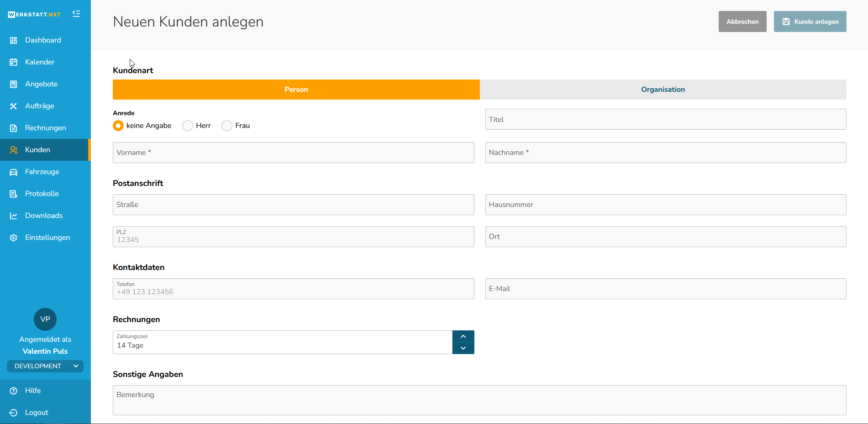868x424 pixels.
Task: Click the Kunde anlegen button
Action: coord(810,21)
